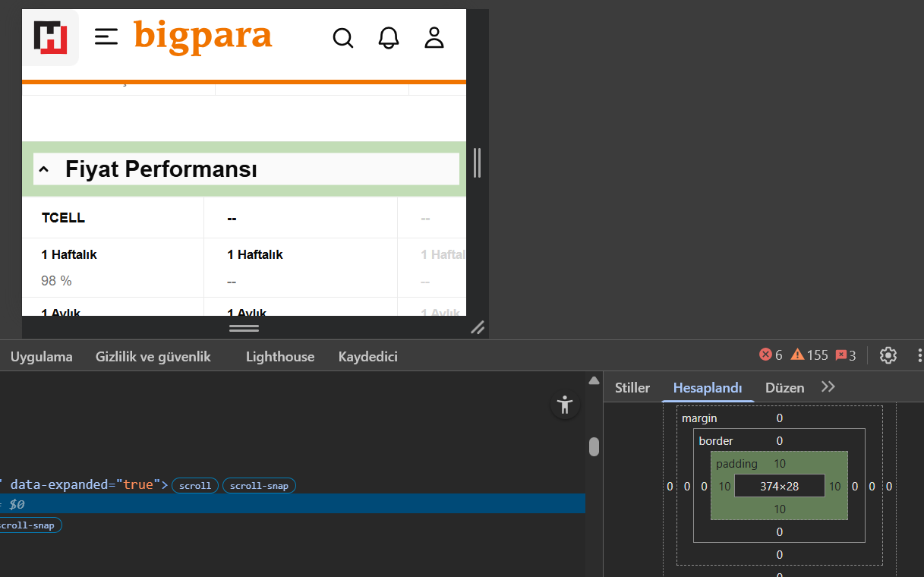Show more sidebar tabs chevron

coord(828,387)
